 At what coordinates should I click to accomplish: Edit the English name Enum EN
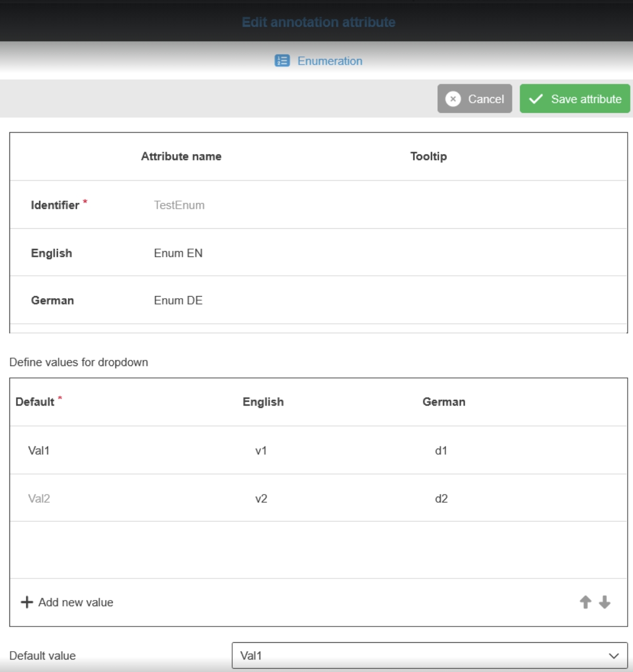(x=178, y=253)
